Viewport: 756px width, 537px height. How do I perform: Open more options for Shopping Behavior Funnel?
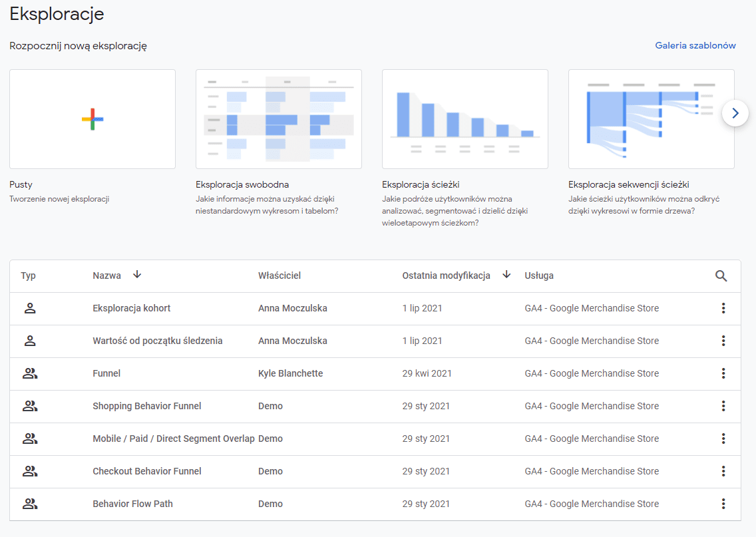coord(723,406)
